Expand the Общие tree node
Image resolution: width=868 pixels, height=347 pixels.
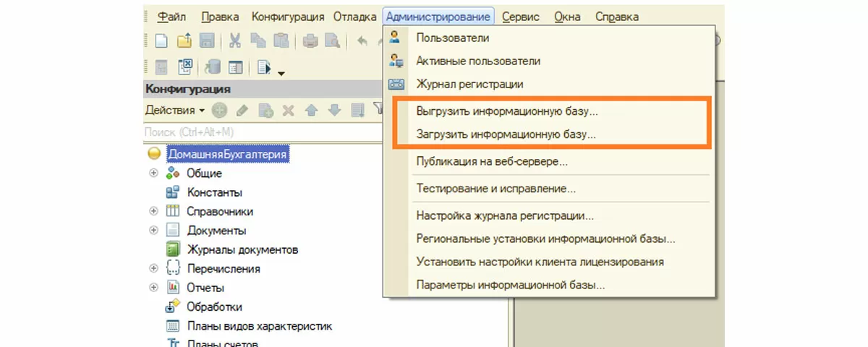click(x=153, y=173)
